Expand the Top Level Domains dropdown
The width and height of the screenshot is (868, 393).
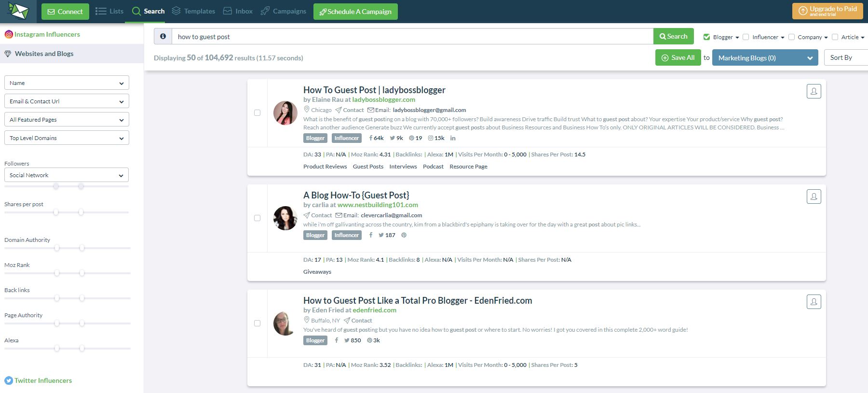[67, 138]
